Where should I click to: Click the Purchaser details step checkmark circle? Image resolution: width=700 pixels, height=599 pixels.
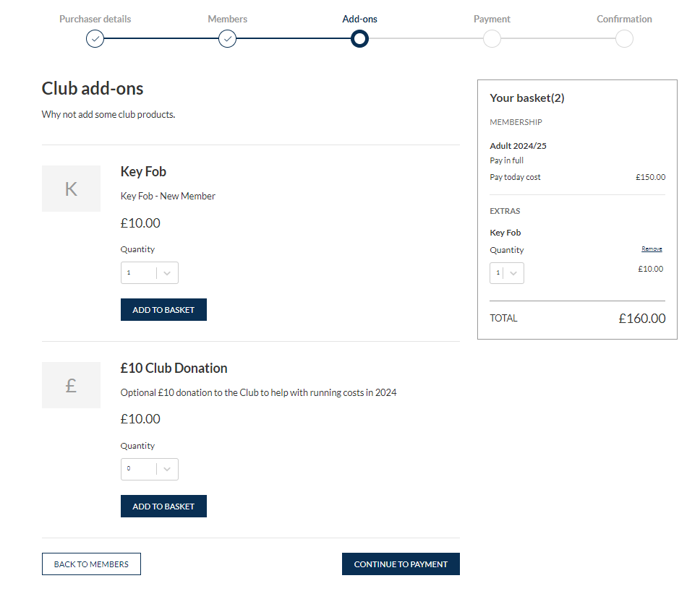pos(95,39)
